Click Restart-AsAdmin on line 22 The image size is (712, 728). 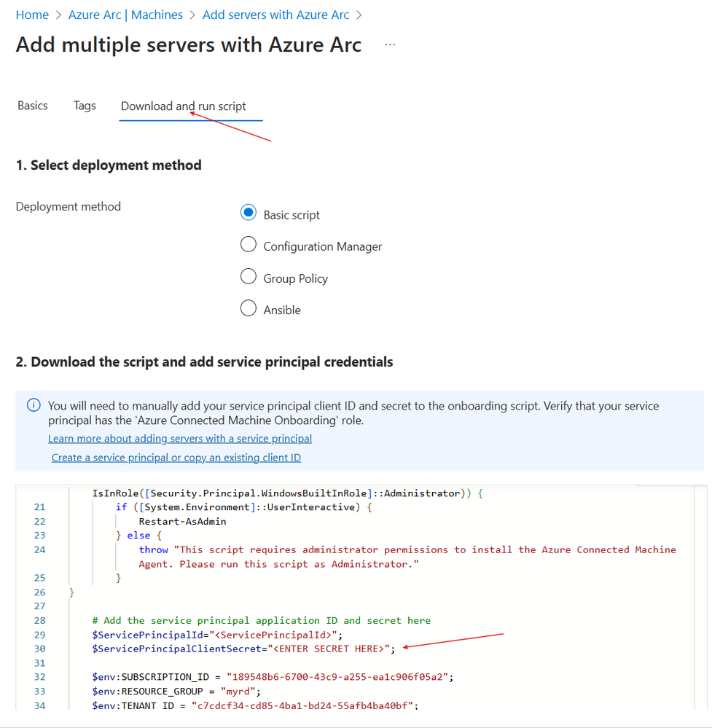[x=182, y=521]
